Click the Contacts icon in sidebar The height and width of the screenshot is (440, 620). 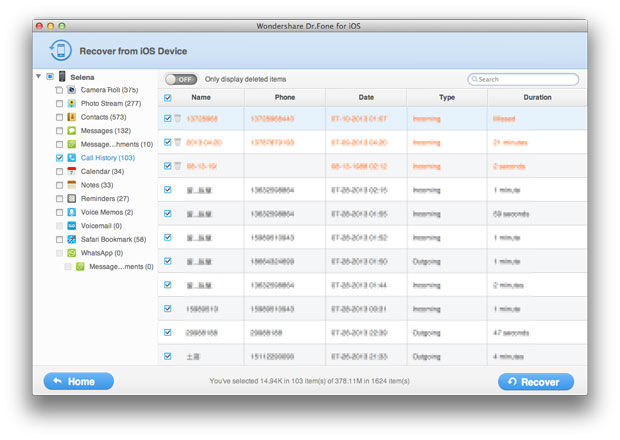(x=72, y=117)
